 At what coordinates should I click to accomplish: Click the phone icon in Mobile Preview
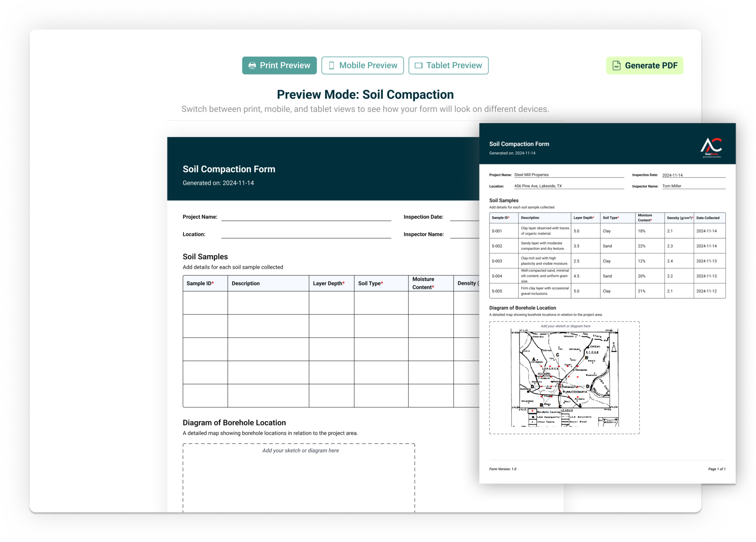coord(331,65)
